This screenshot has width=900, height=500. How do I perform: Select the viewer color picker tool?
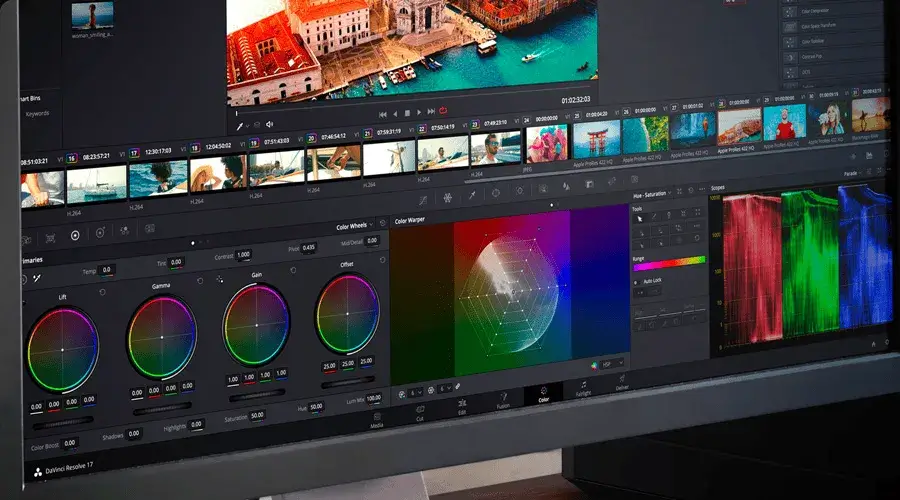pyautogui.click(x=240, y=126)
